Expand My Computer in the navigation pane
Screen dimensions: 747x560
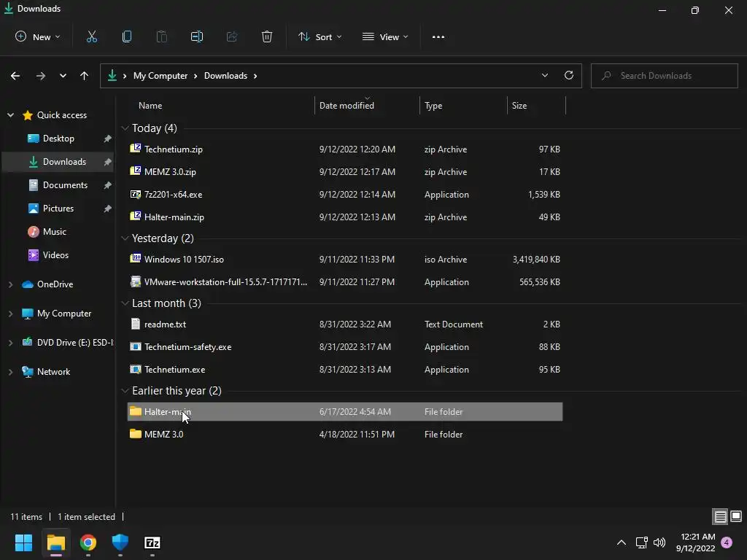point(10,314)
